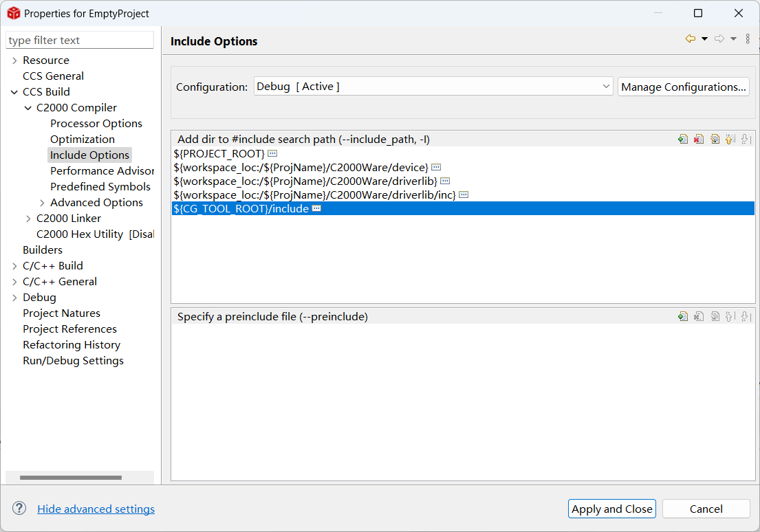
Task: Click Add icon for include search path
Action: point(682,140)
